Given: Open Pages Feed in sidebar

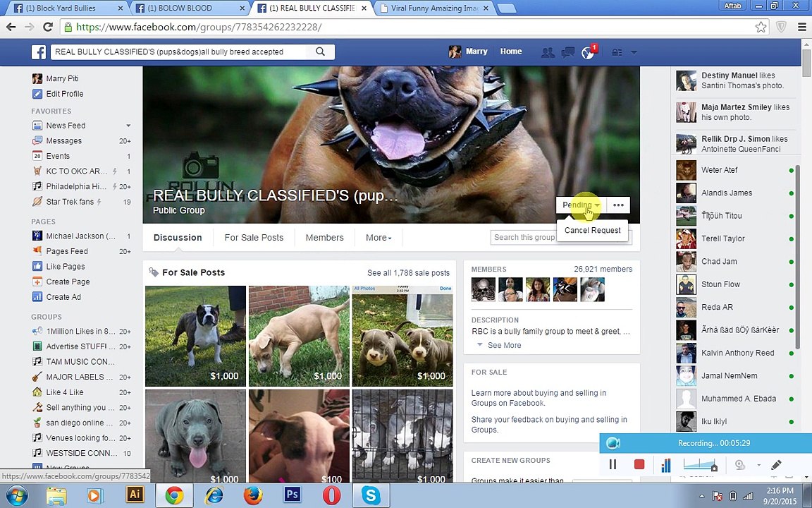Looking at the screenshot, I should coord(67,251).
